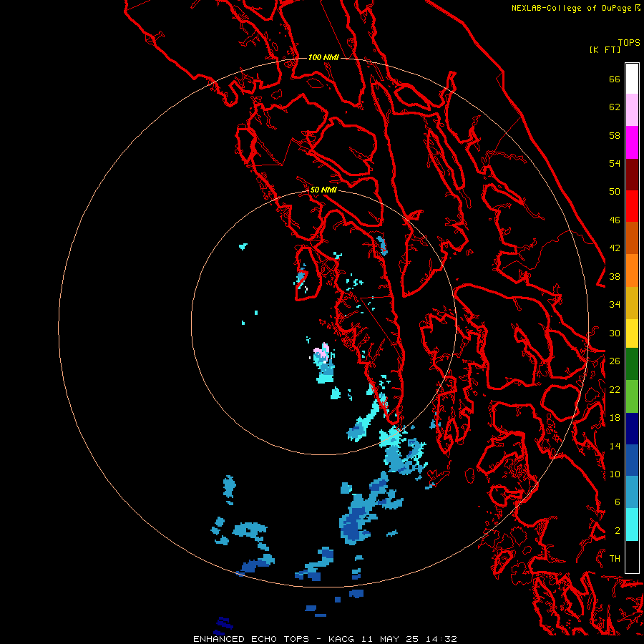644x644 pixels.
Task: Click the TOPS legend title
Action: point(629,43)
